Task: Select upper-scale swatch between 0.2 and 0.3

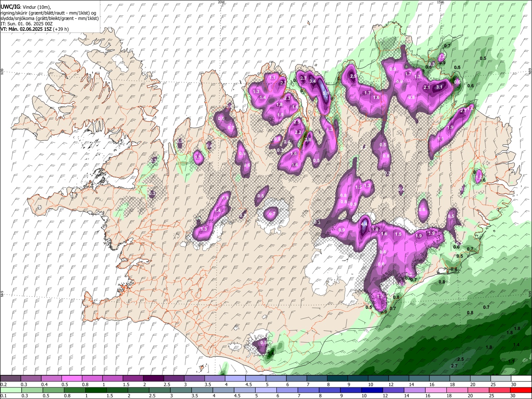Action: [10, 379]
